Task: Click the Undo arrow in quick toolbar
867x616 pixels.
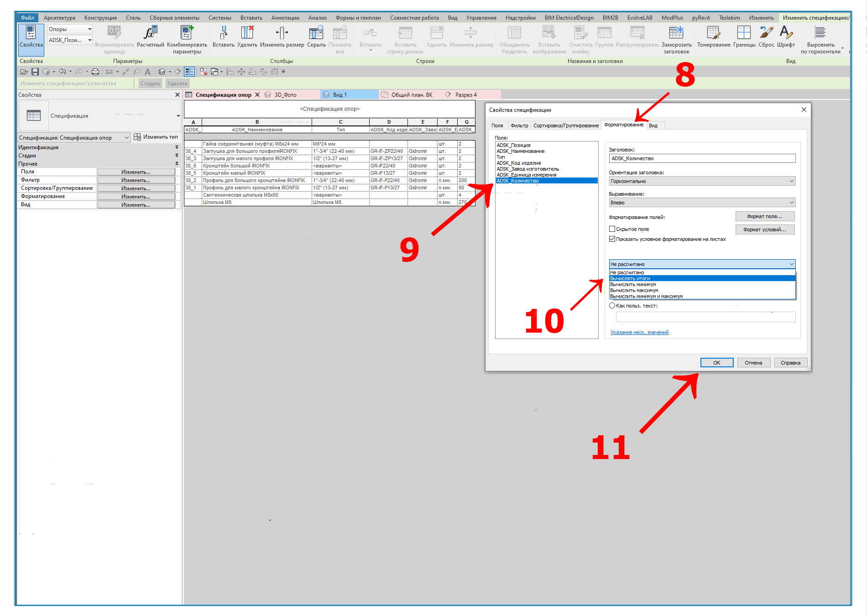Action: (63, 72)
